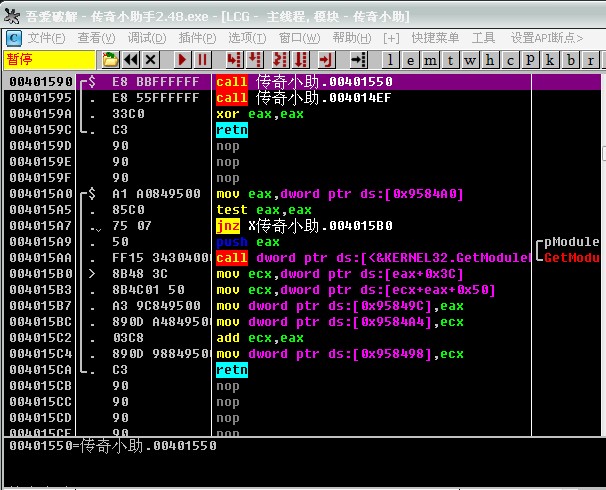This screenshot has height=490, width=606.
Task: Click the open file folder icon
Action: (110, 60)
